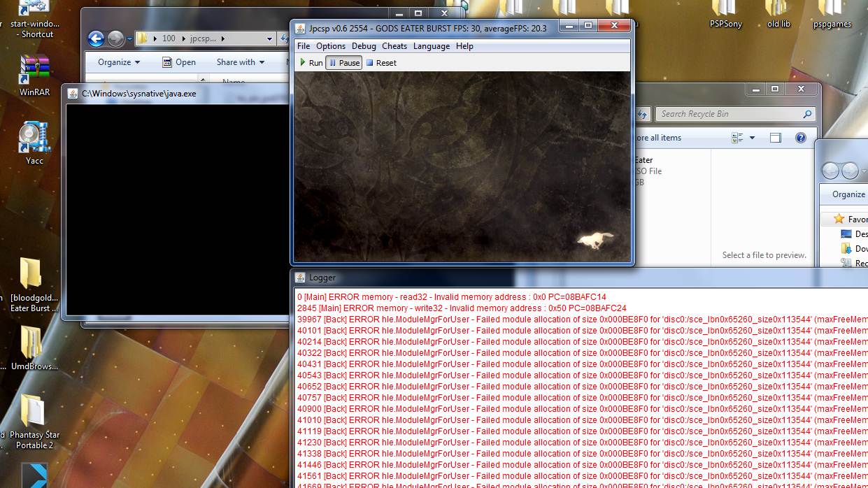Expand the change view options arrow

point(753,138)
